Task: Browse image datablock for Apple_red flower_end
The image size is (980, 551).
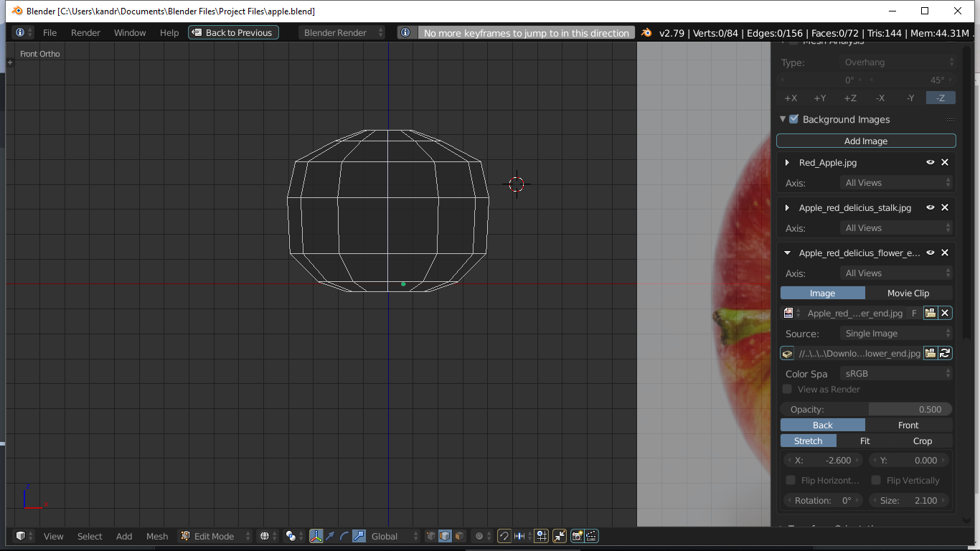Action: click(792, 313)
